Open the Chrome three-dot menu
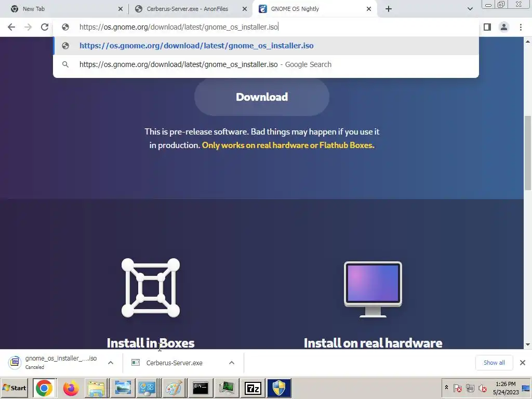 pyautogui.click(x=521, y=27)
